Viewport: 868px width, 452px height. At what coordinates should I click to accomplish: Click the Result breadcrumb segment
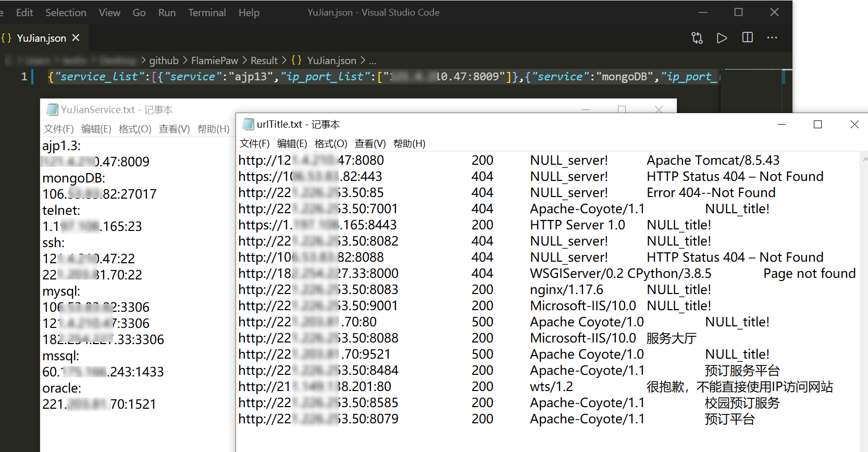(x=264, y=60)
